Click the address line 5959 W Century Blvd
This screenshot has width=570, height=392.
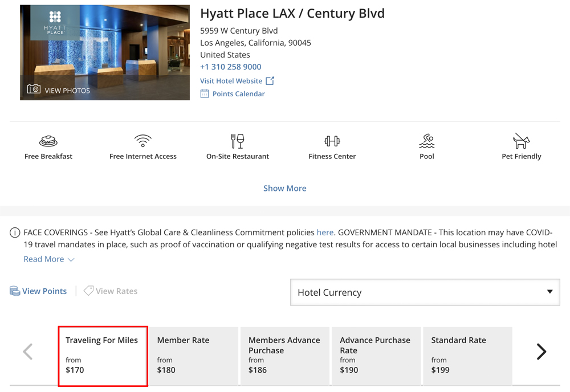[x=239, y=31]
